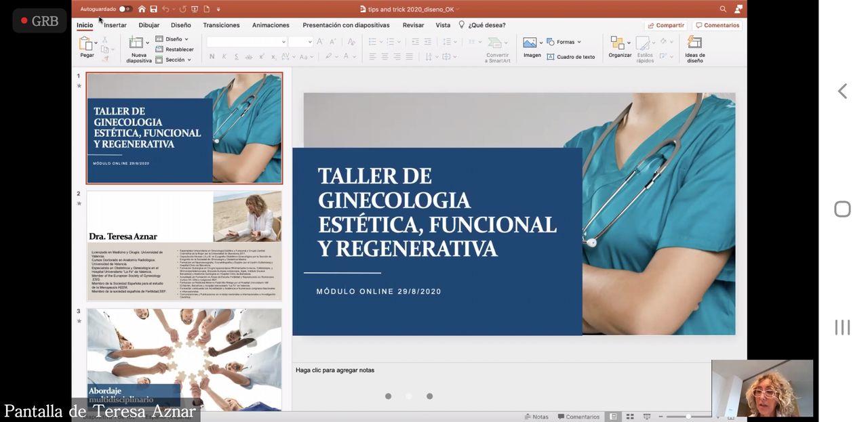Screen dimensions: 868x422
Task: Increase font size with the large A
Action: pyautogui.click(x=320, y=42)
